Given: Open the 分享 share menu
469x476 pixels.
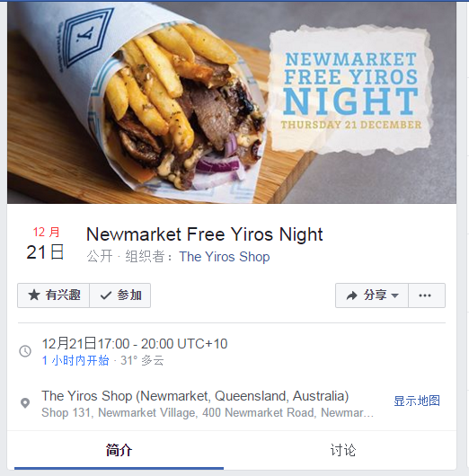Looking at the screenshot, I should click(372, 295).
